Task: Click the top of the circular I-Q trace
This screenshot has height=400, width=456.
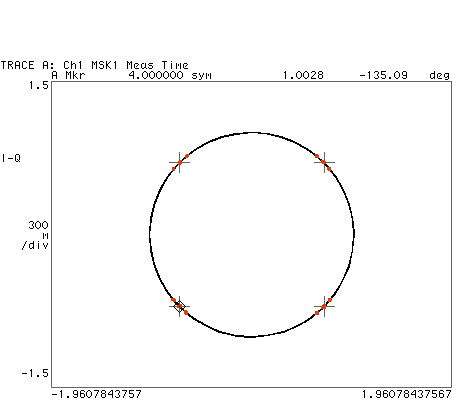Action: 252,133
